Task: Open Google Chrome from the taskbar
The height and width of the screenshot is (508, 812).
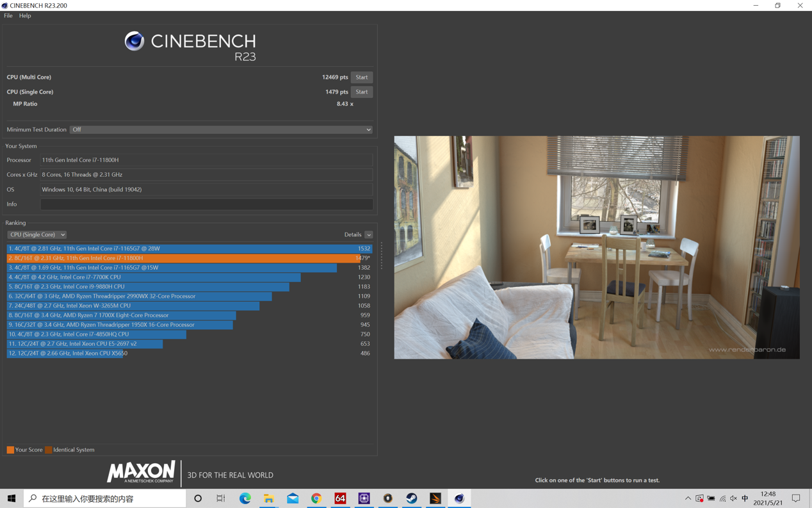Action: pyautogui.click(x=316, y=498)
